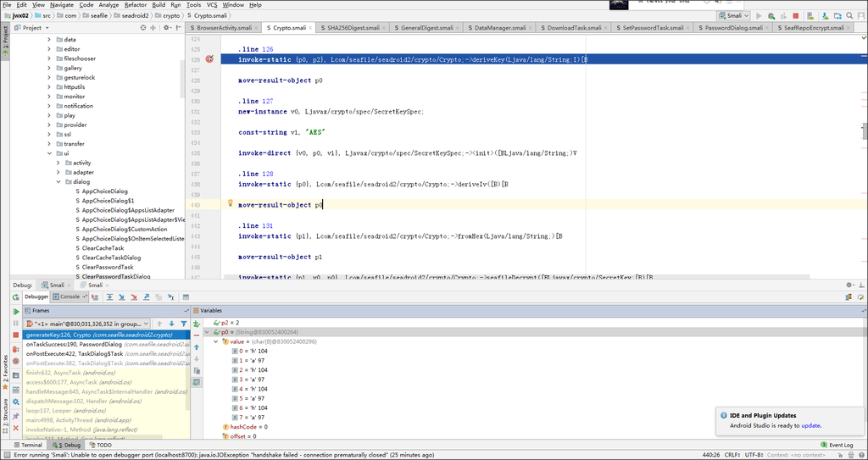Resume program in debug sidebar
This screenshot has height=460, width=868.
pyautogui.click(x=16, y=312)
